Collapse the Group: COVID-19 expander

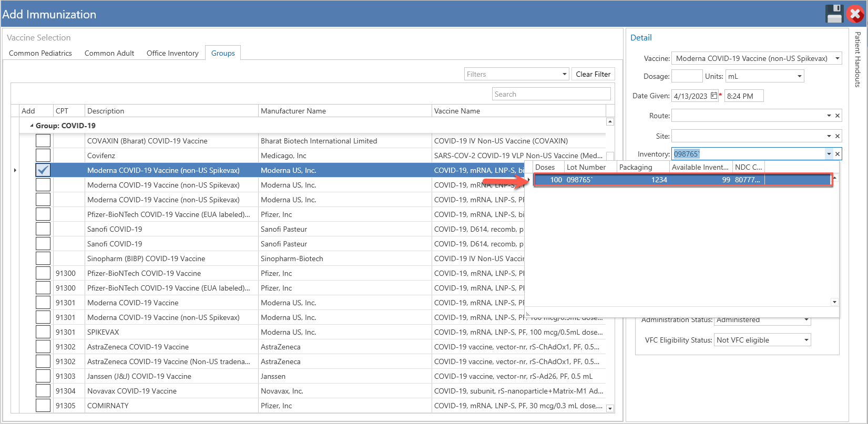click(32, 126)
